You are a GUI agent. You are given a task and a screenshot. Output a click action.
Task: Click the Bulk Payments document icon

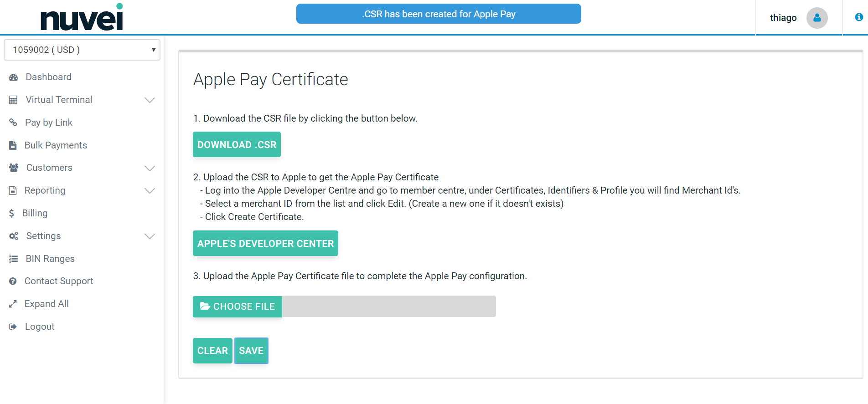click(x=13, y=145)
